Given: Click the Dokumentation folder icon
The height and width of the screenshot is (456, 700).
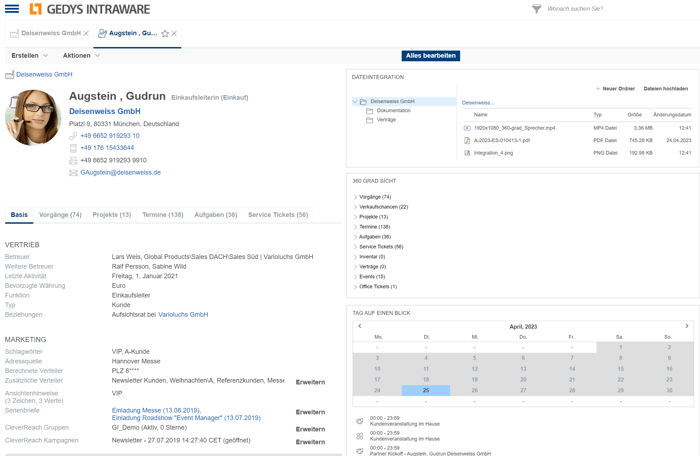Looking at the screenshot, I should pos(370,111).
